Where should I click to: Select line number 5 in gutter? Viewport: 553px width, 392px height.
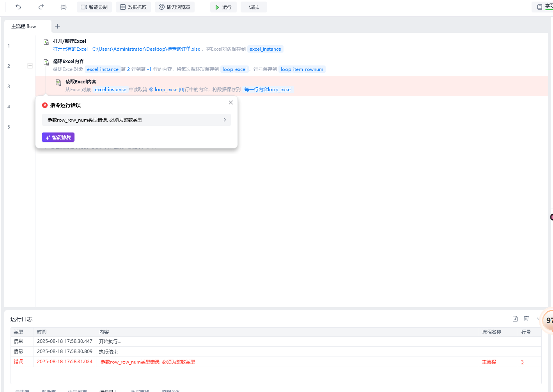[x=9, y=127]
